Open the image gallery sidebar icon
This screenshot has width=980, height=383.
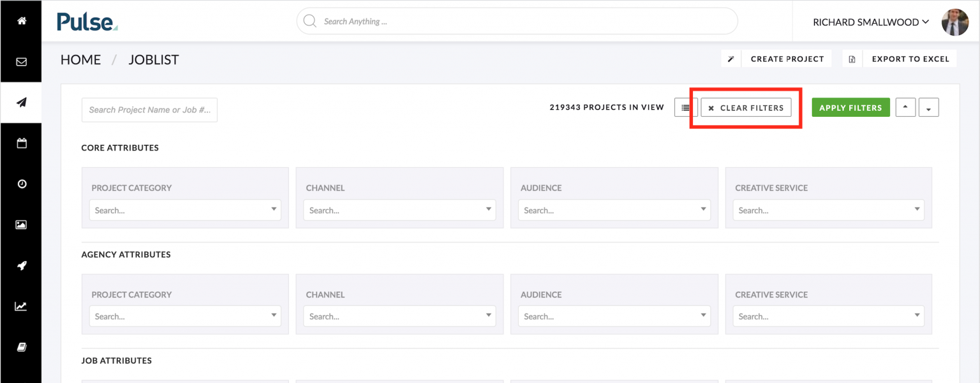pos(21,225)
